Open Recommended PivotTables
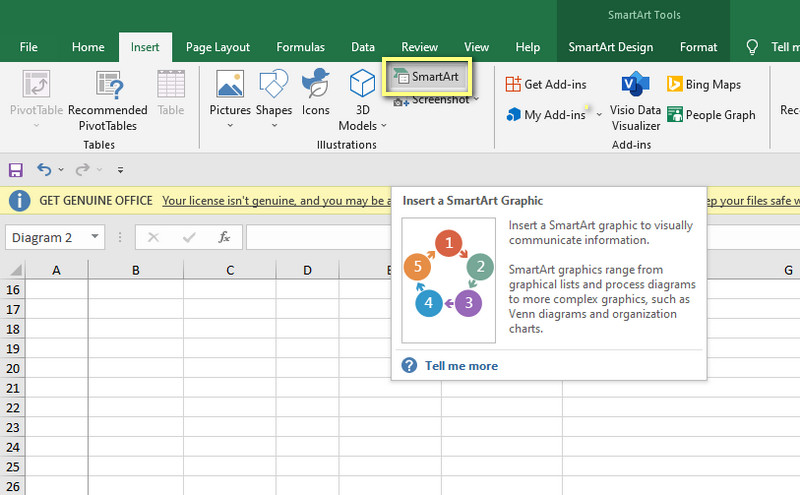Image resolution: width=800 pixels, height=495 pixels. point(108,101)
